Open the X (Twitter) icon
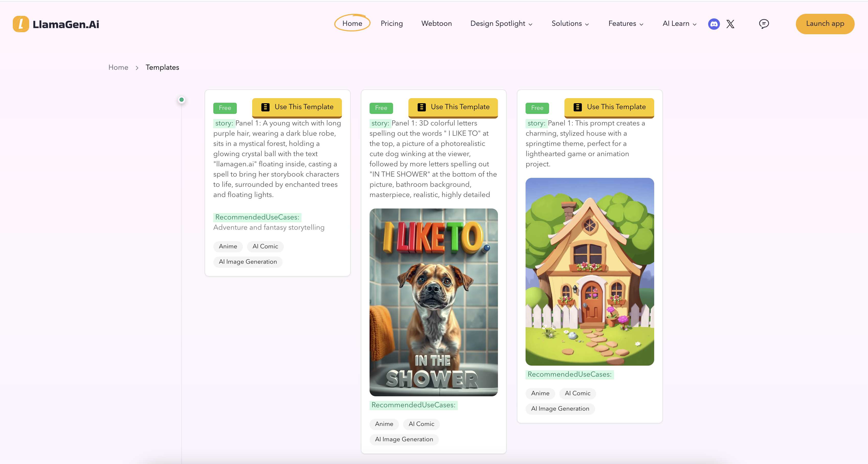 click(x=730, y=24)
